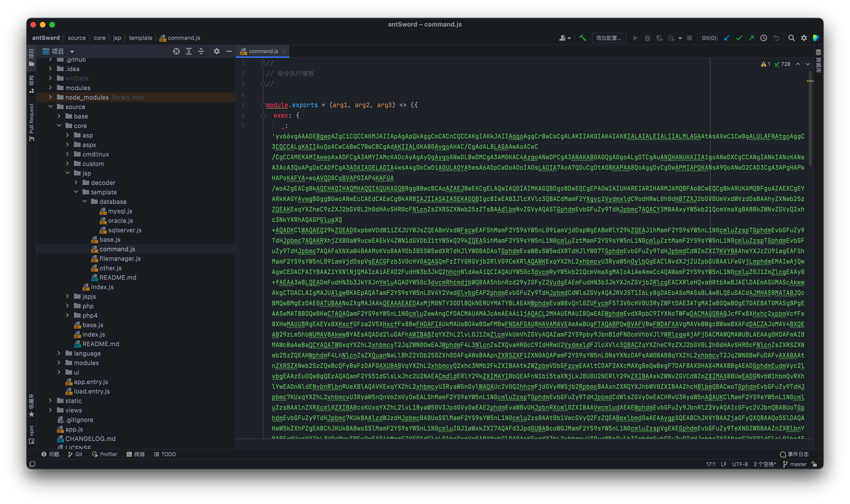This screenshot has height=504, width=850.
Task: Open project panel settings gear
Action: pyautogui.click(x=217, y=51)
